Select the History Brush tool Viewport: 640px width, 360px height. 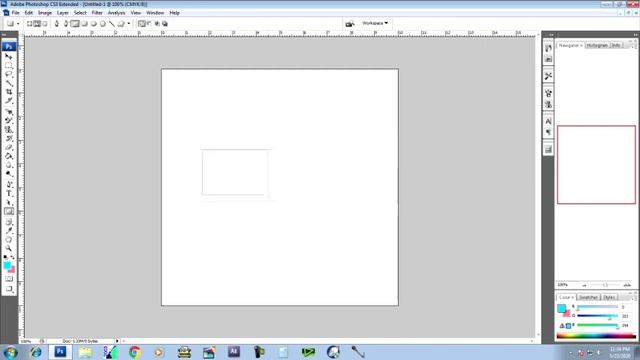(9, 139)
